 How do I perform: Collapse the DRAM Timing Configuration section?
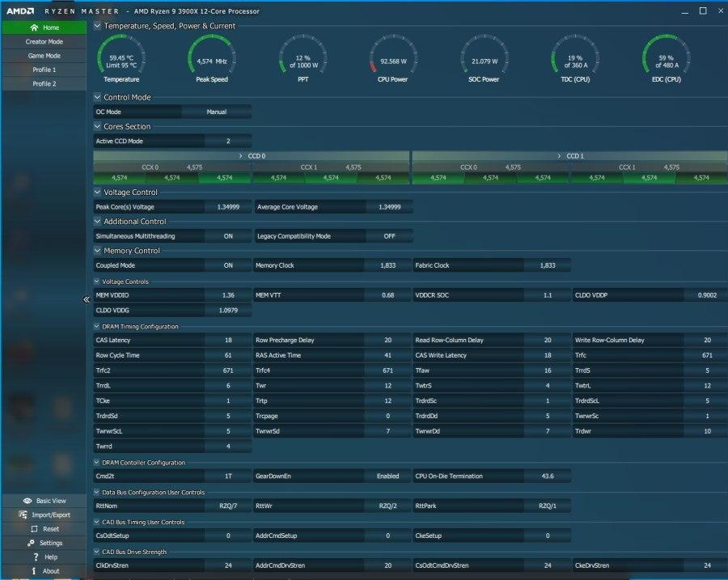(x=98, y=327)
